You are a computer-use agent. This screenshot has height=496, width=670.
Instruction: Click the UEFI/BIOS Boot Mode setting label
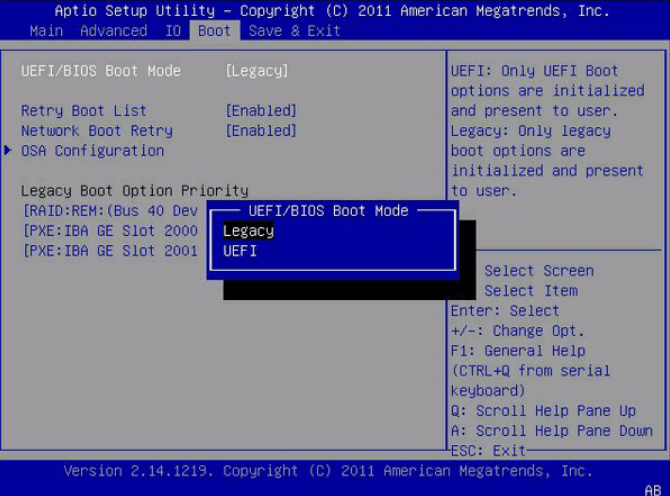101,71
